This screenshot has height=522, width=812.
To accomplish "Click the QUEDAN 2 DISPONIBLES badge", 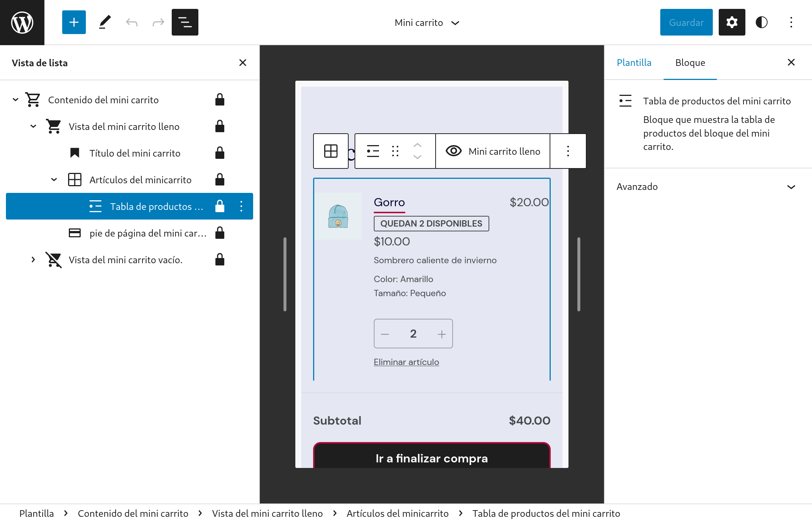I will pos(431,224).
